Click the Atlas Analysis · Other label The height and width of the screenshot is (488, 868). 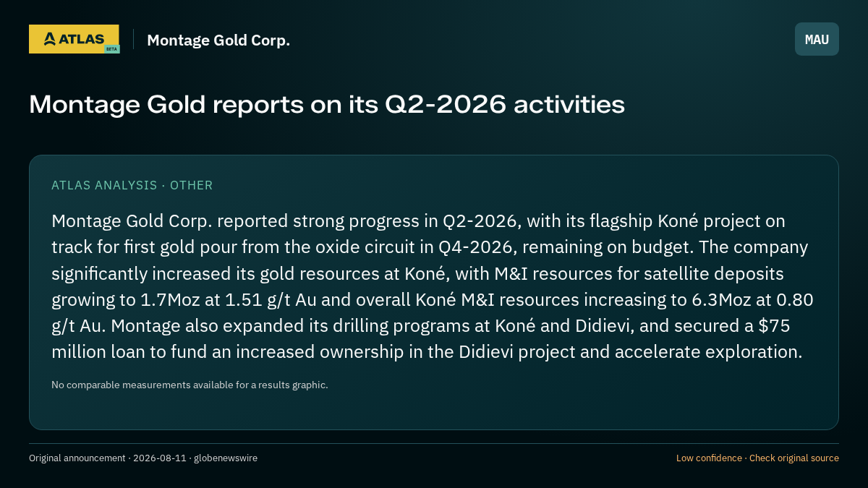[x=132, y=185]
